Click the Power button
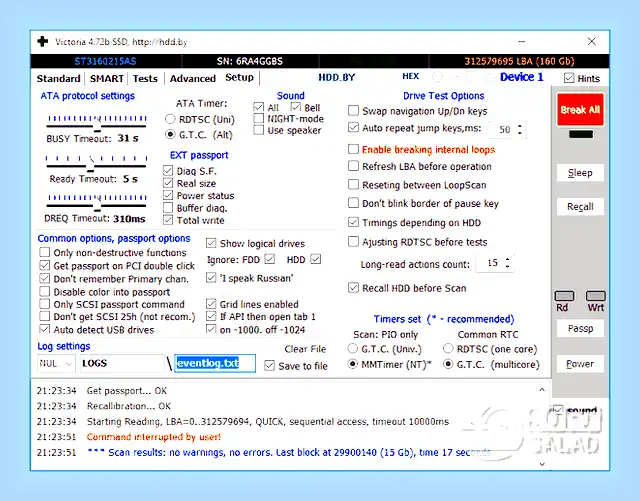 pos(580,364)
